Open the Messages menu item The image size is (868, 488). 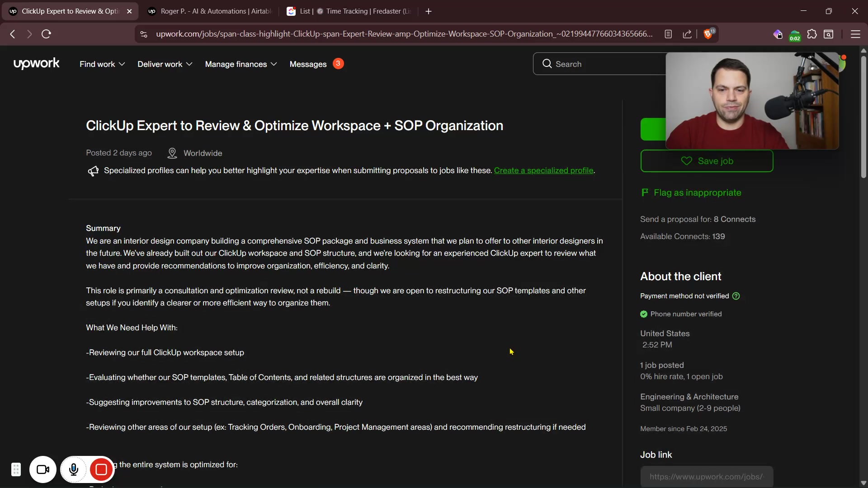[308, 64]
